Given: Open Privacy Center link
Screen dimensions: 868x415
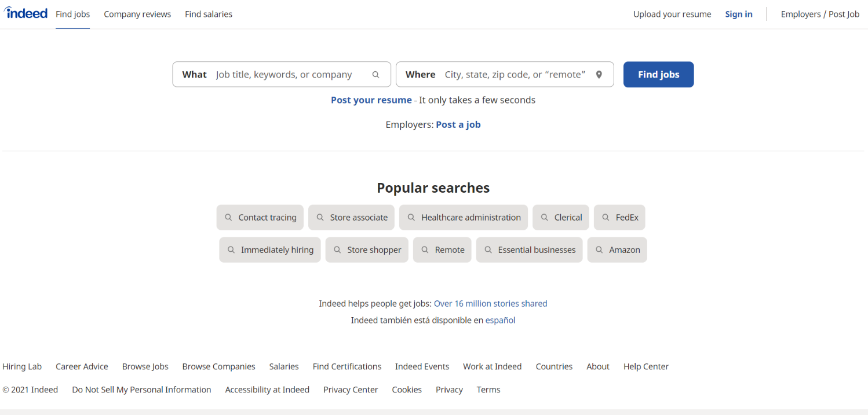Looking at the screenshot, I should point(351,390).
